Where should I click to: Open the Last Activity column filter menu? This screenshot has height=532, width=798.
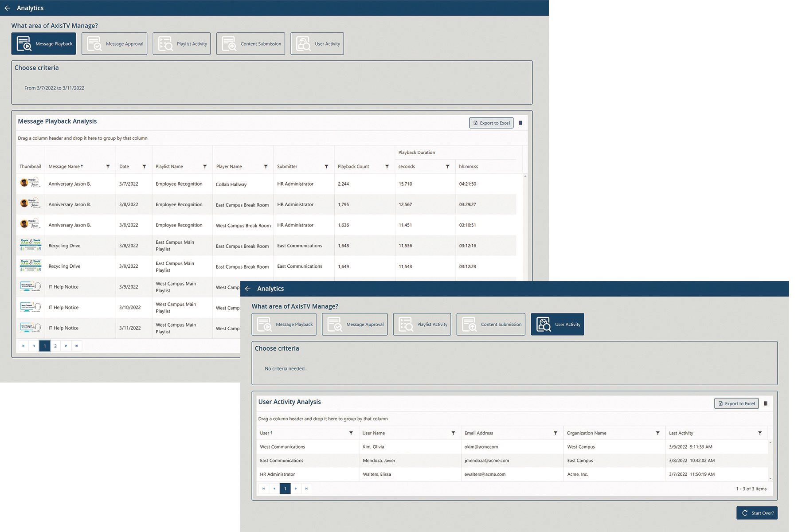coord(759,433)
